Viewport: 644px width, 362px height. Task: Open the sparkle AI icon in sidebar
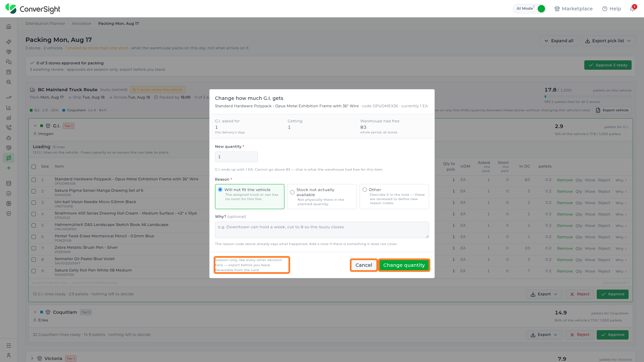(x=9, y=42)
